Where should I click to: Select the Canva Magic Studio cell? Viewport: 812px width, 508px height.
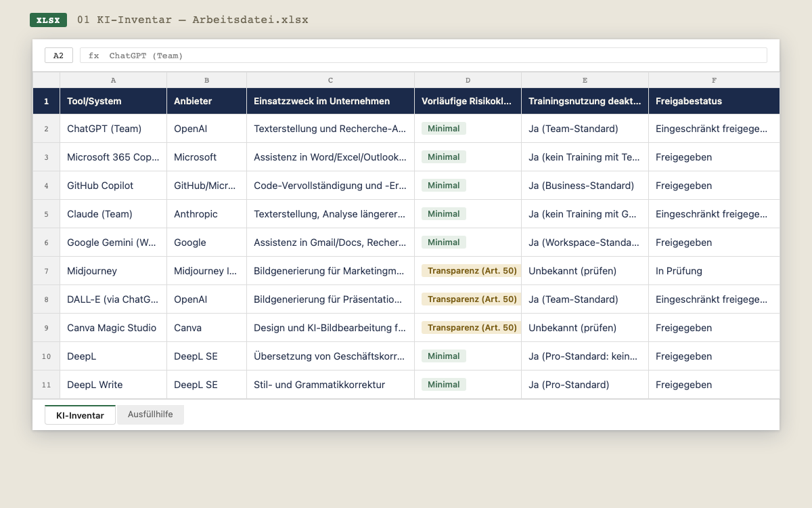pos(113,328)
